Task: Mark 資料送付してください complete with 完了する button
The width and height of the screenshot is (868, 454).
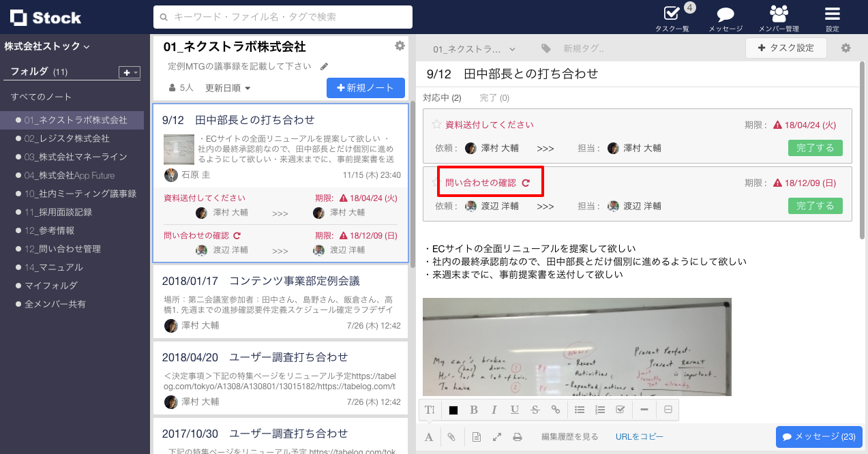Action: [815, 148]
